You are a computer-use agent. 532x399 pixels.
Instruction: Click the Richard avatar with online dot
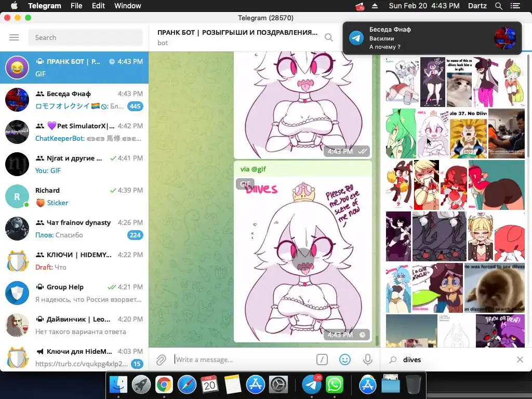pyautogui.click(x=17, y=196)
